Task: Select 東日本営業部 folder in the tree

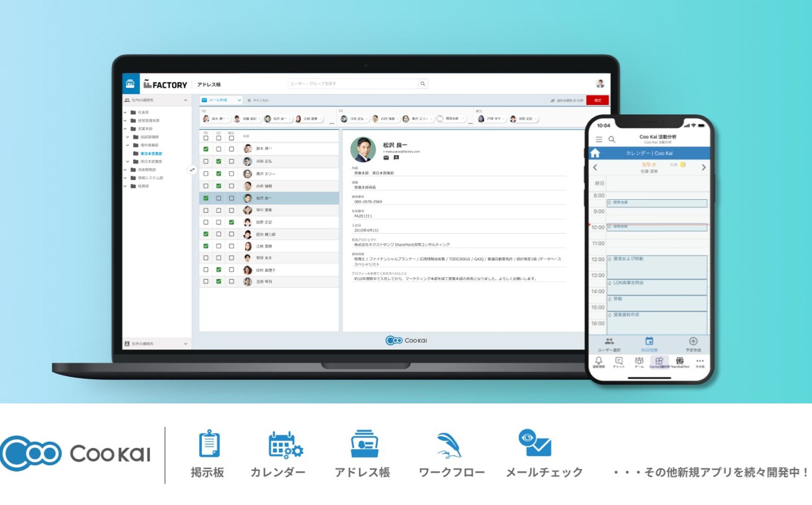Action: click(151, 154)
